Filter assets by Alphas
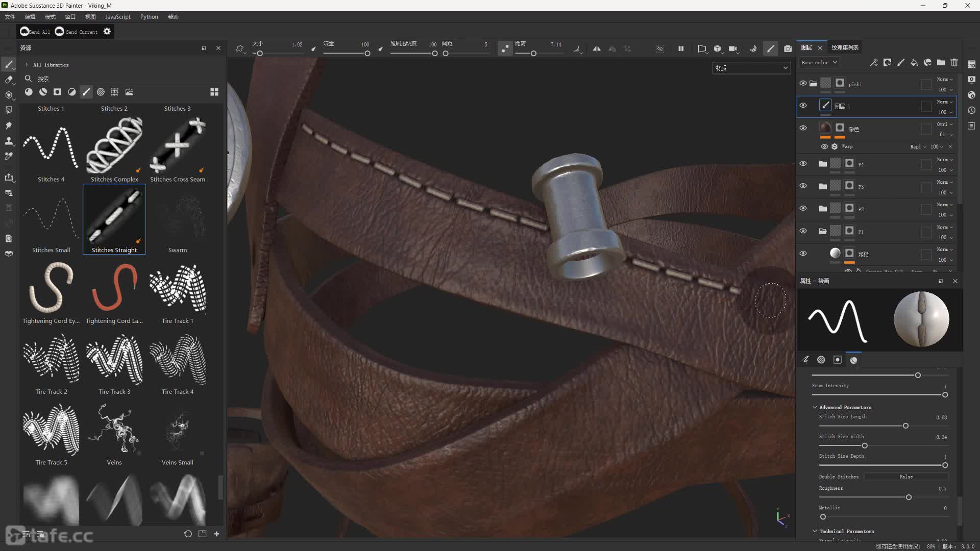980x551 pixels. (101, 92)
